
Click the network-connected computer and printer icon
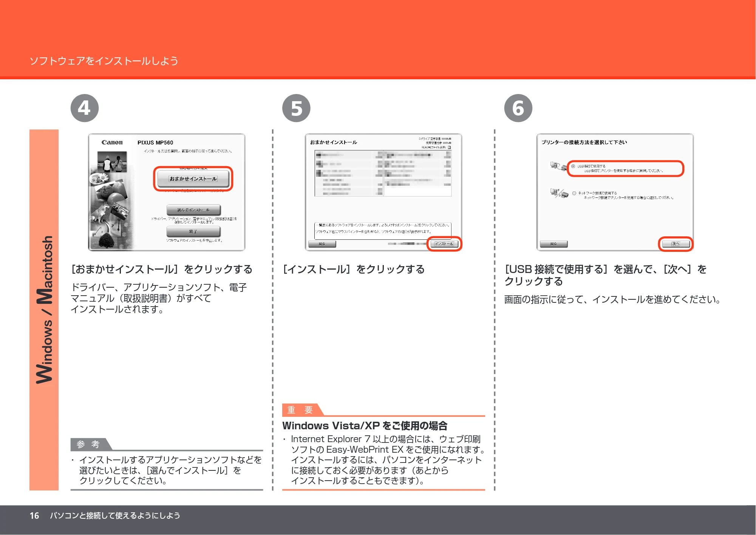pyautogui.click(x=559, y=193)
